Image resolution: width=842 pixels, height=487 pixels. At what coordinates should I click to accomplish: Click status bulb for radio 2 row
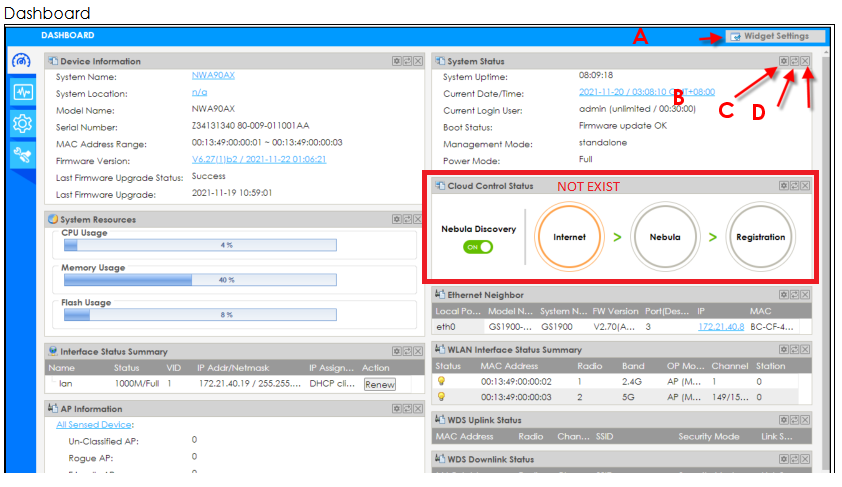pos(441,397)
